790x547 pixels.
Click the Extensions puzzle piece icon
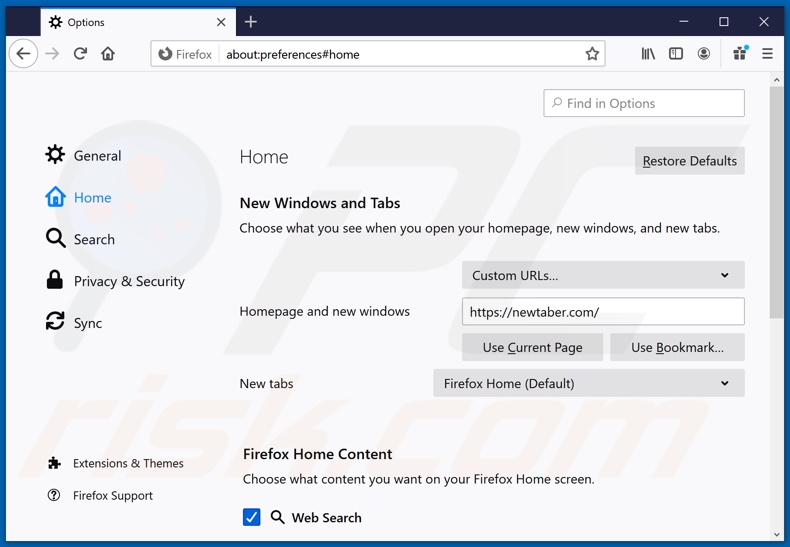(54, 463)
